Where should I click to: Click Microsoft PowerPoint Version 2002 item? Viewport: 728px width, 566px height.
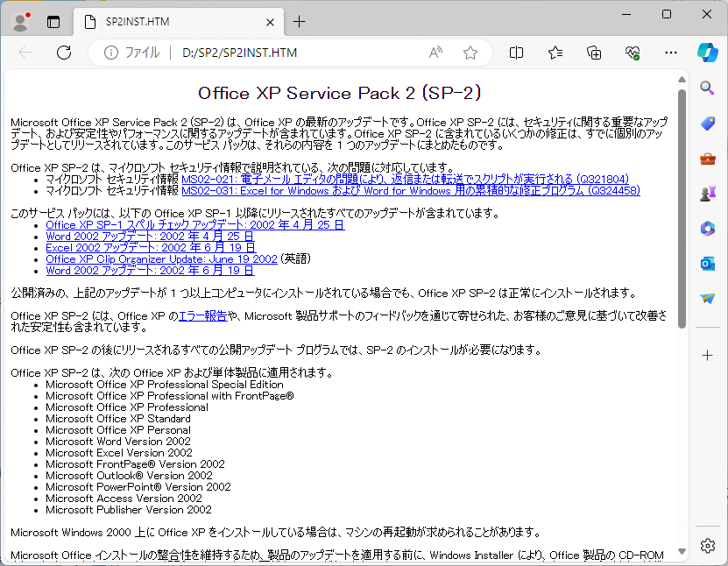(x=138, y=487)
